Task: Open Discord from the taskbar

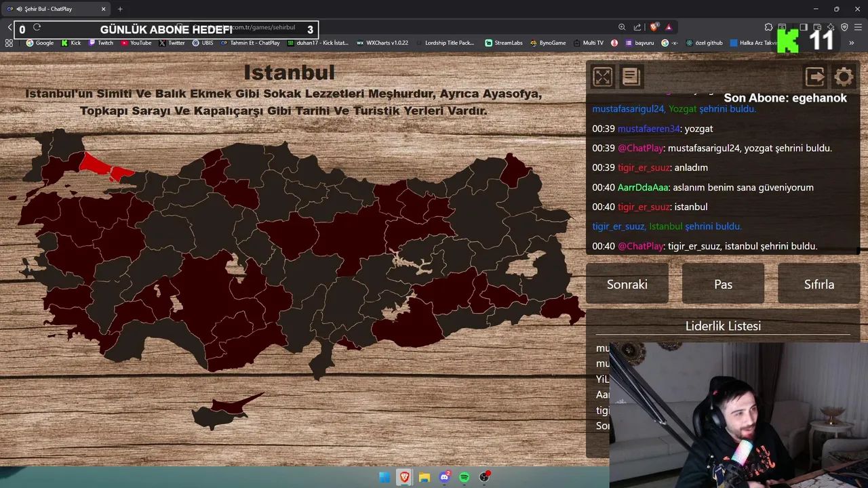Action: [445, 477]
